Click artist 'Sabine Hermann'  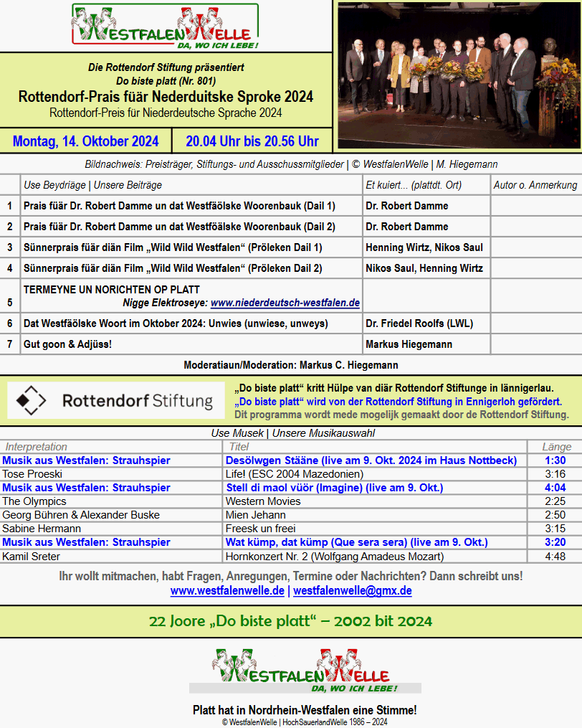42,529
